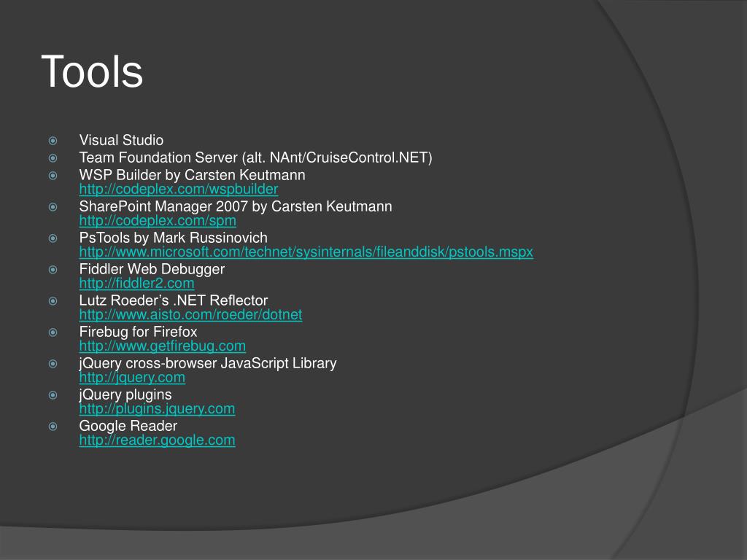Select the 'Google Reader' text
This screenshot has height=560, width=747.
point(128,426)
